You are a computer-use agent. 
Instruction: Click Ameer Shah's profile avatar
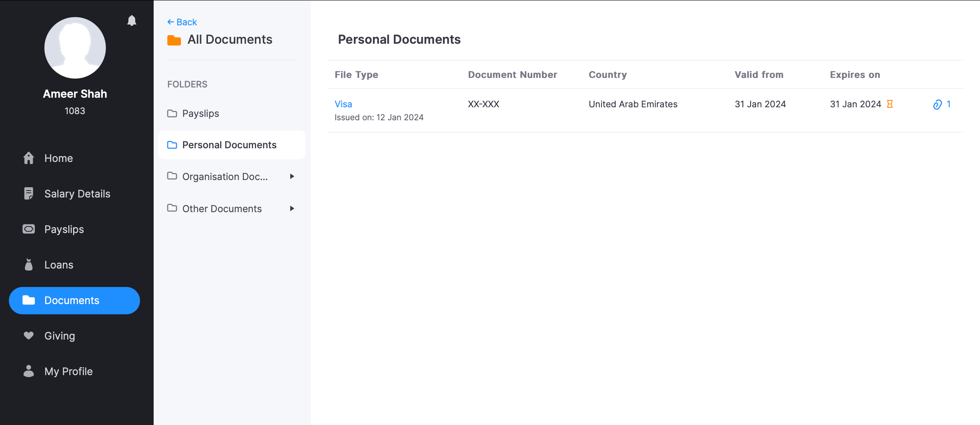tap(75, 48)
